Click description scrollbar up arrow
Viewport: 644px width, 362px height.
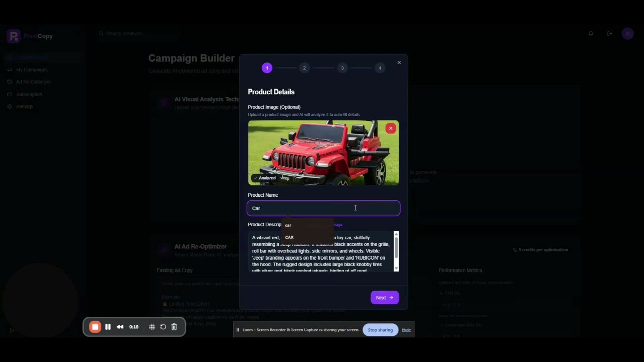pyautogui.click(x=396, y=234)
